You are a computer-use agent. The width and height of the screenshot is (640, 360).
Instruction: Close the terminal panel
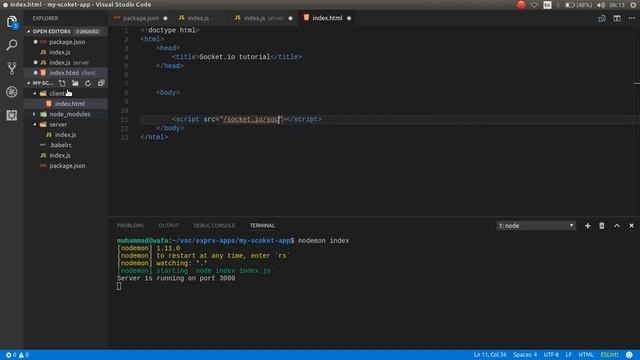click(x=631, y=226)
